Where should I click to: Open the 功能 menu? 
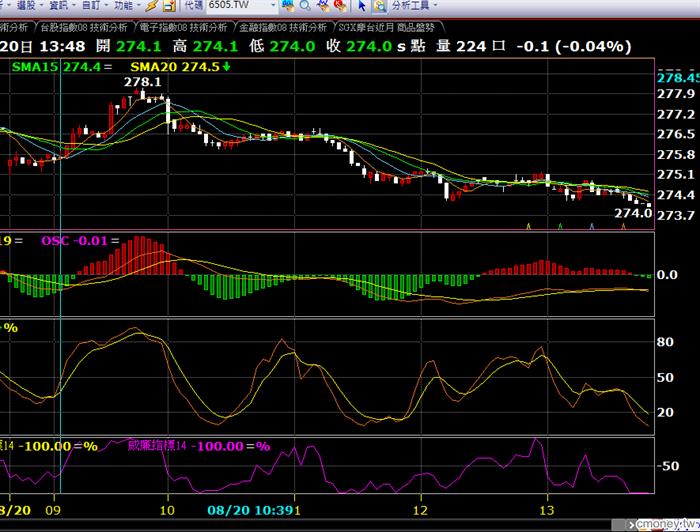(x=127, y=6)
